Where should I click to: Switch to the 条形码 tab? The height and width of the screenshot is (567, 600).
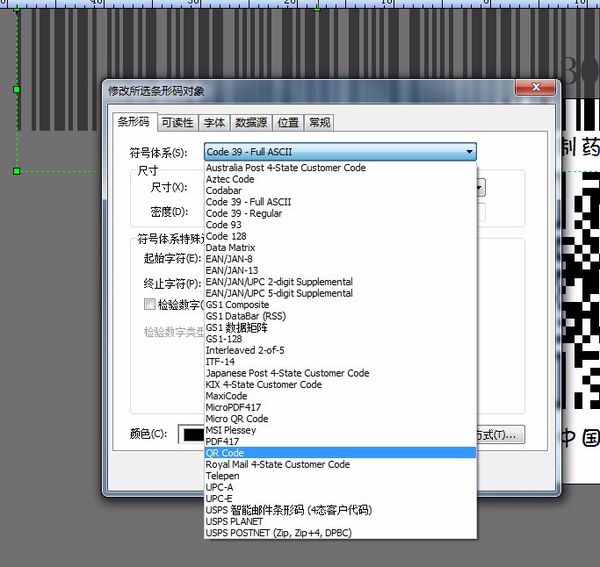pos(134,122)
